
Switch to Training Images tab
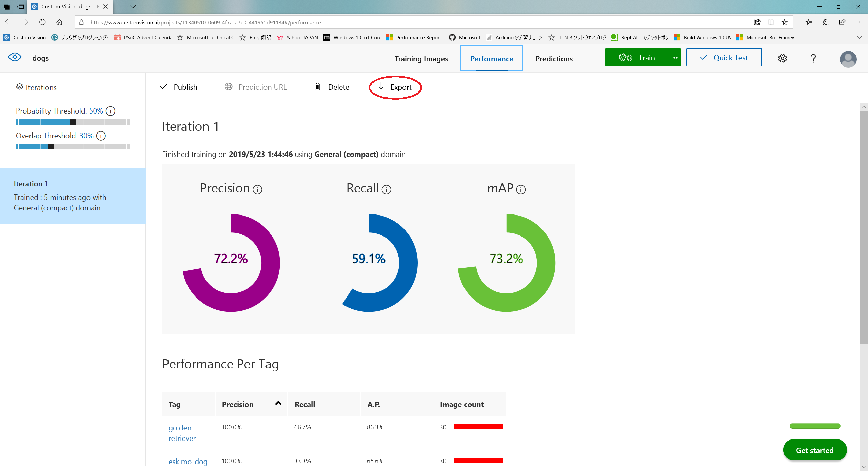click(x=421, y=59)
